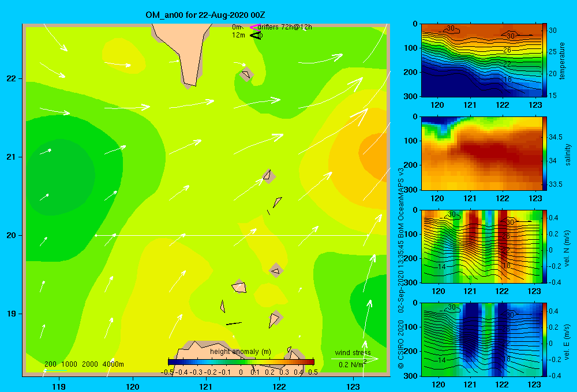Click longitude label 121 below the main map
The height and width of the screenshot is (392, 577).
tap(206, 386)
